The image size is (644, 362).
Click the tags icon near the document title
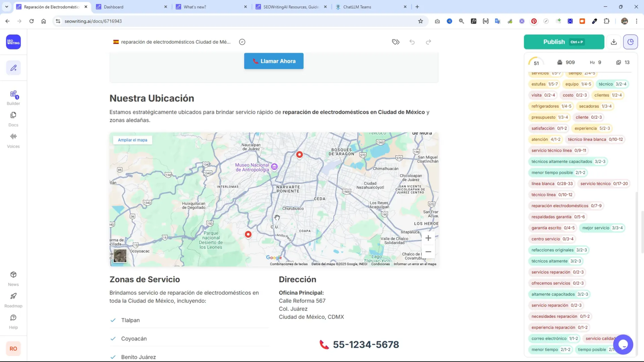[x=395, y=41]
